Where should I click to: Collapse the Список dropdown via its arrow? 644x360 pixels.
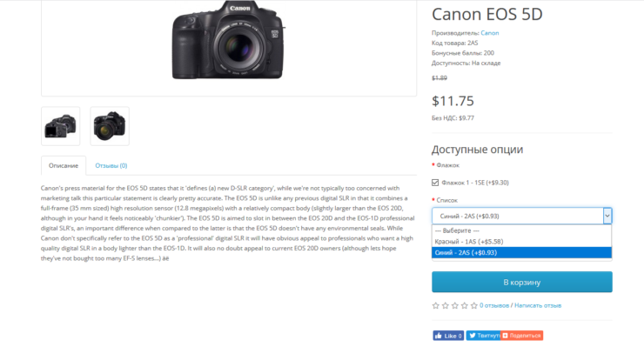(607, 216)
